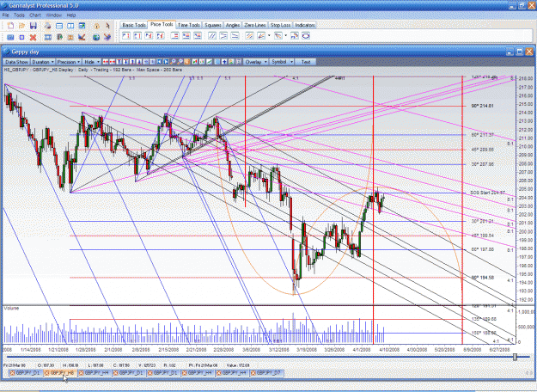The width and height of the screenshot is (537, 392).
Task: Open the Window menu
Action: click(x=53, y=15)
